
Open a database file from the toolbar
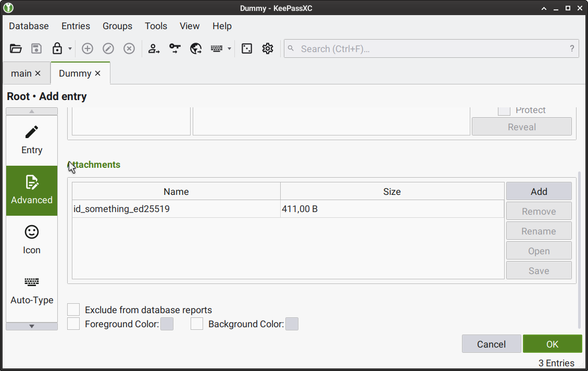(16, 48)
